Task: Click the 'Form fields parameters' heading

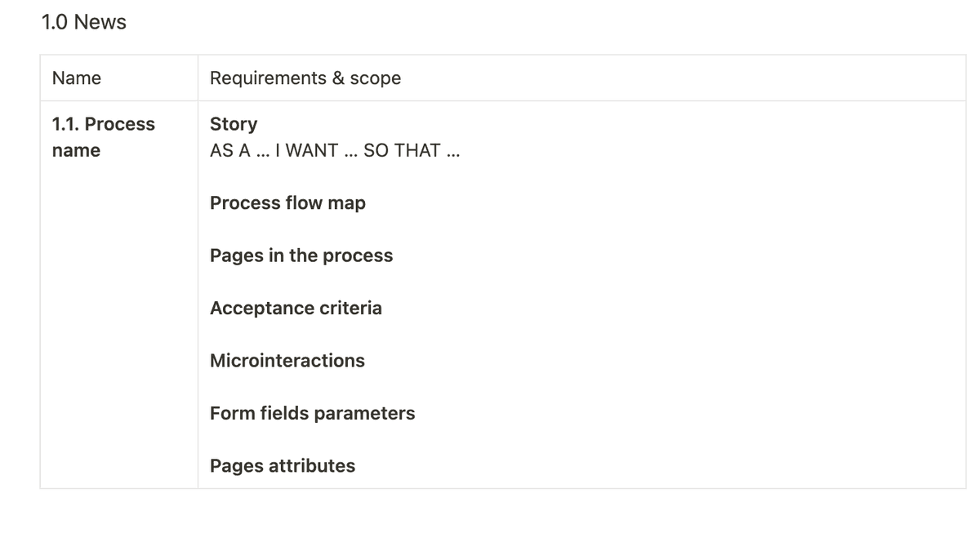Action: 313,413
